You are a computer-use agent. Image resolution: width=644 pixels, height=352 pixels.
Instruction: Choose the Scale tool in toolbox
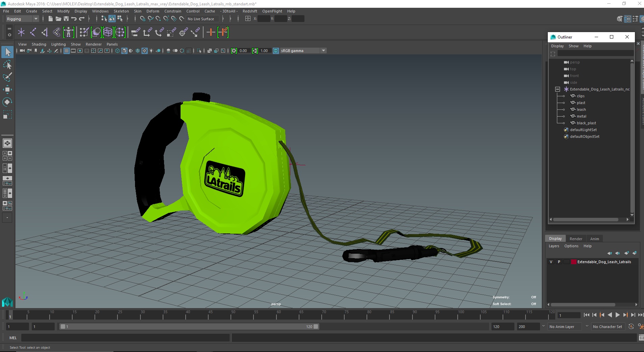pos(7,115)
